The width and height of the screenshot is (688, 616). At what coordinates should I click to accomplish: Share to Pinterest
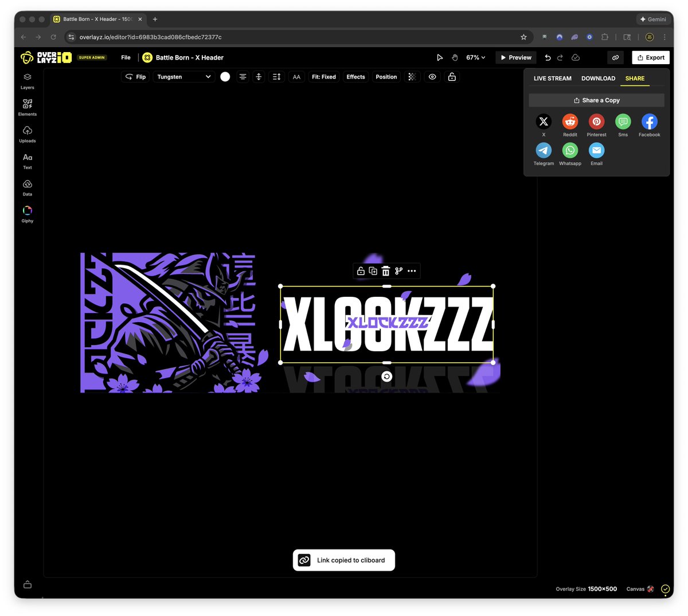click(x=596, y=125)
